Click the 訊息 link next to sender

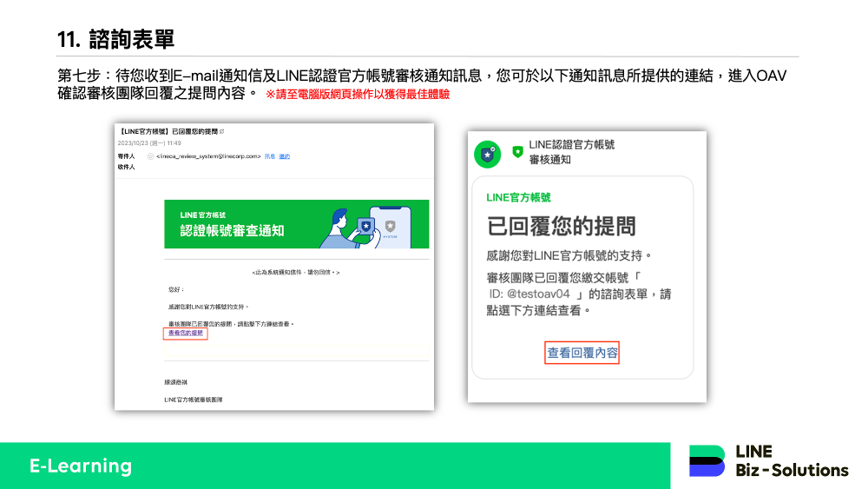[269, 156]
